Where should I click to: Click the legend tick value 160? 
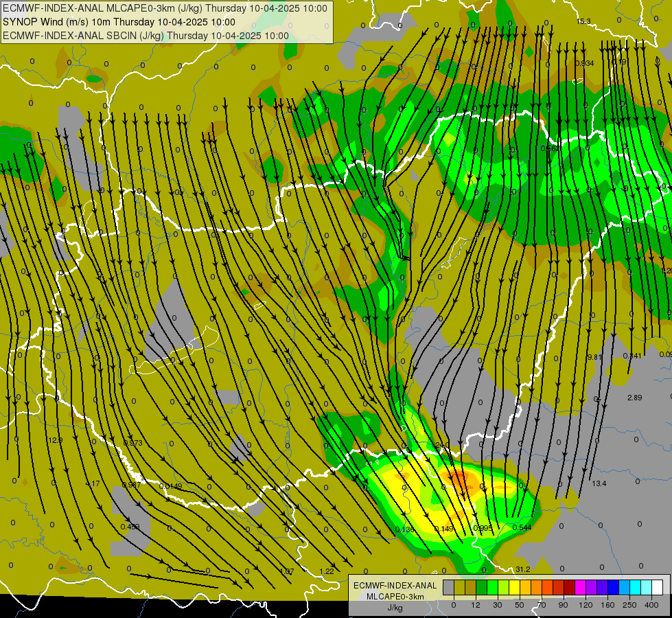(x=607, y=605)
